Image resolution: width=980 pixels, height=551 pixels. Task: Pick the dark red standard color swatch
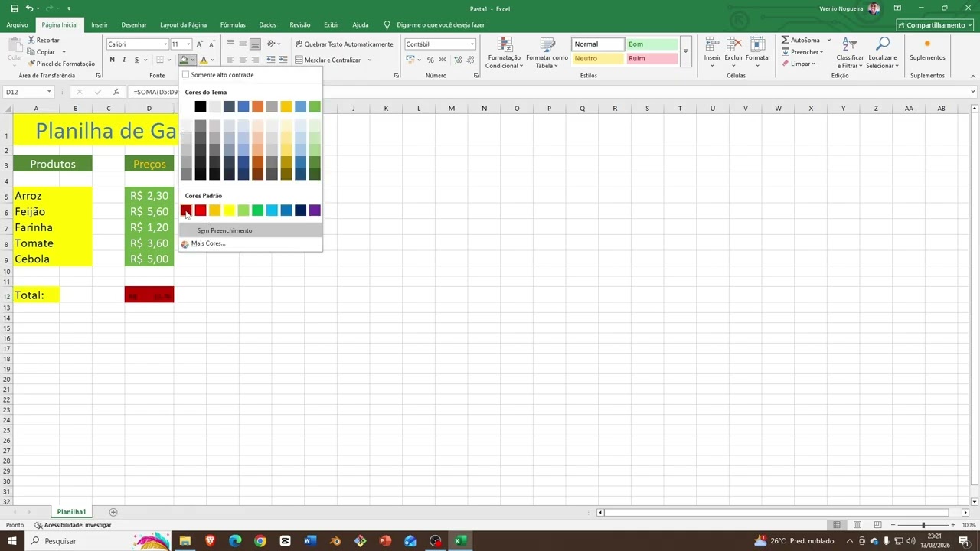pyautogui.click(x=186, y=210)
